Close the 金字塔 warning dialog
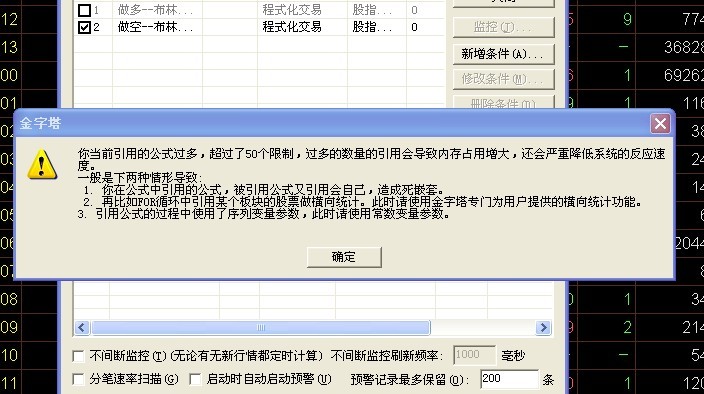 point(660,123)
